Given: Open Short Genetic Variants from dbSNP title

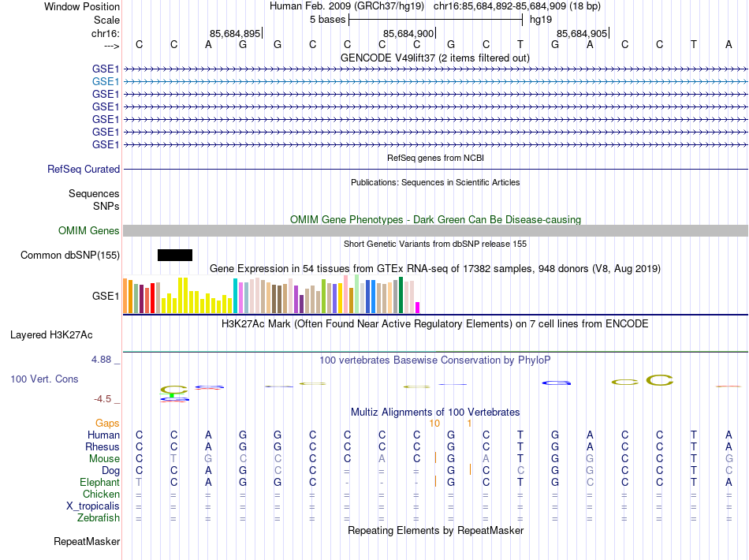Looking at the screenshot, I should pyautogui.click(x=435, y=244).
